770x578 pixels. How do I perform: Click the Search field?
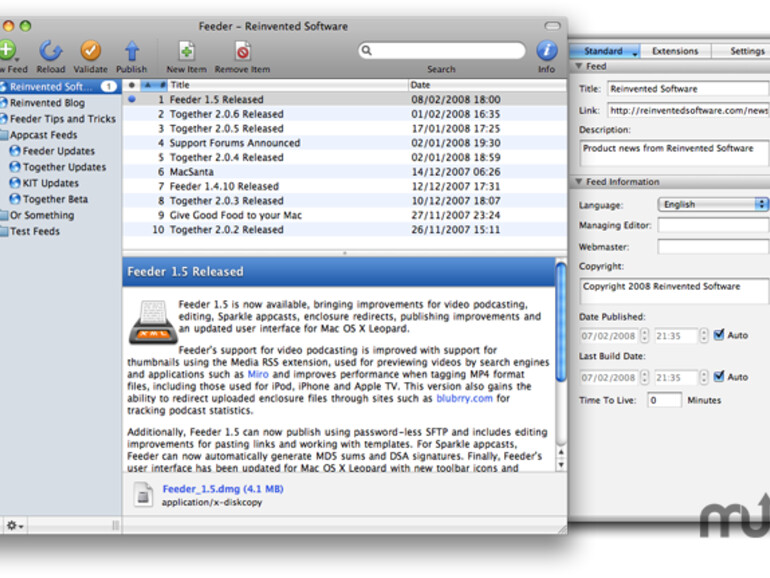coord(441,50)
